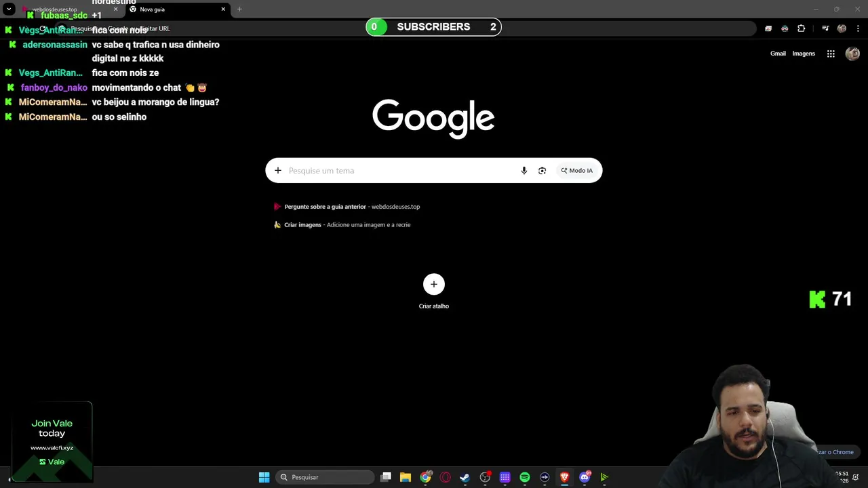The width and height of the screenshot is (868, 488).
Task: Expand the tab search dropdown arrow
Action: point(9,9)
